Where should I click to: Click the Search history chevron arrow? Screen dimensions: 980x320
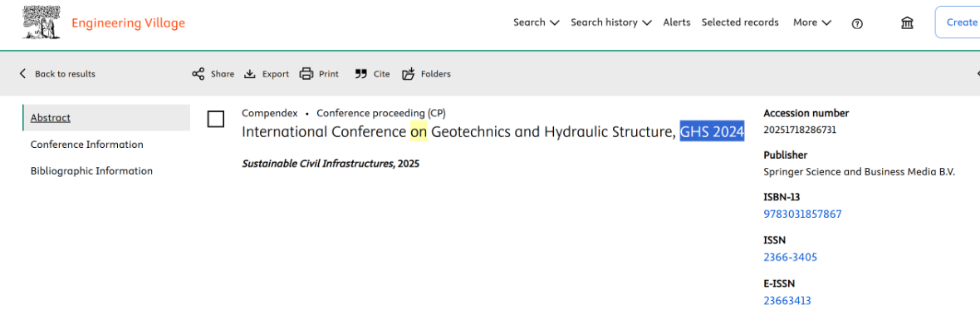[x=647, y=23]
